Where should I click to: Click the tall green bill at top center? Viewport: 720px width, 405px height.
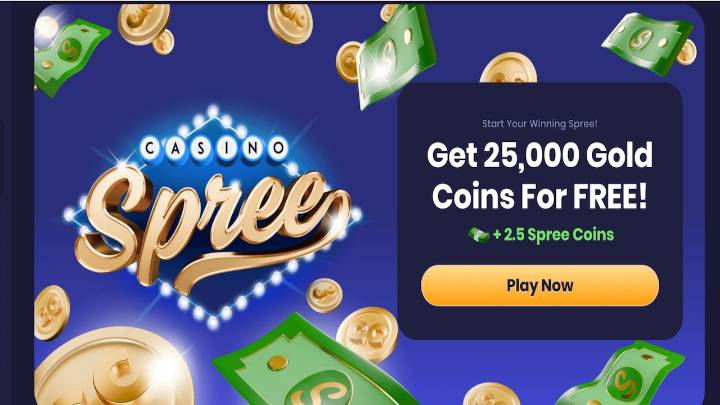tap(396, 56)
